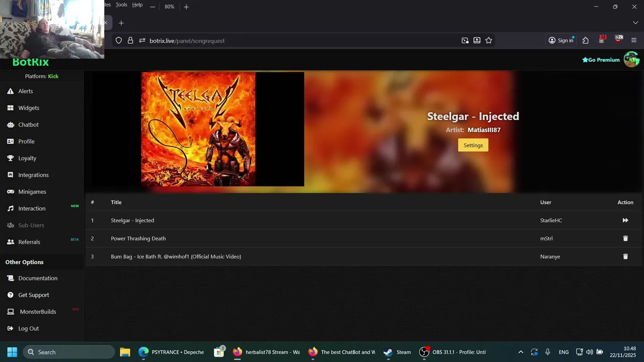
Task: Zoom in with the plus beside 80%
Action: click(186, 7)
